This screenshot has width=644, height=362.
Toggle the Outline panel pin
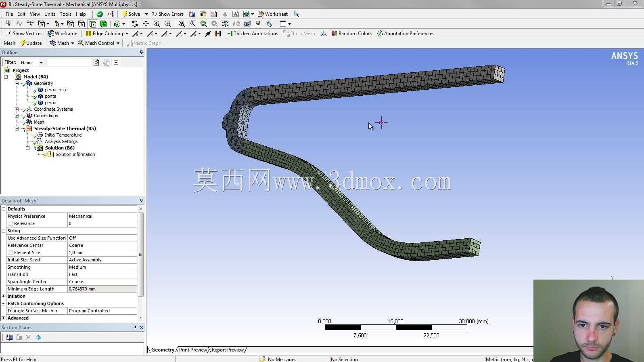(x=141, y=52)
